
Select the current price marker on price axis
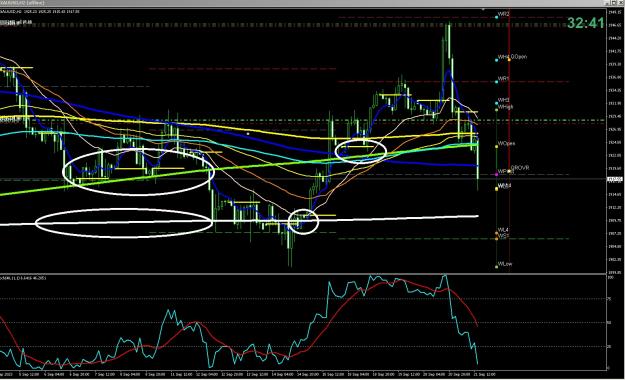[x=615, y=179]
